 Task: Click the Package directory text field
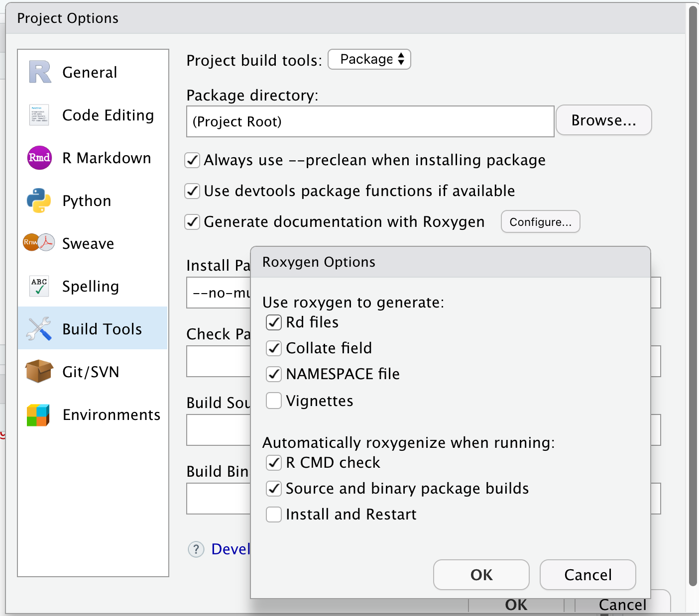370,121
